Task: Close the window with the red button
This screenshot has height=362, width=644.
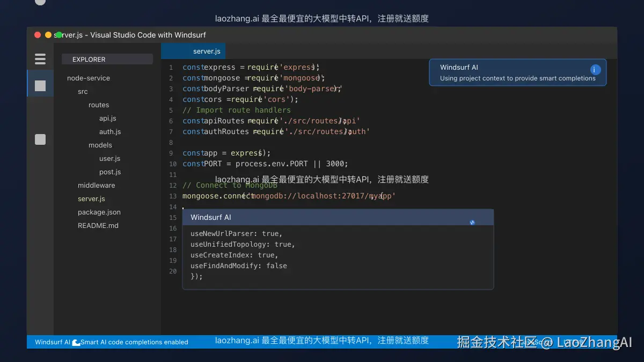Action: [38, 35]
